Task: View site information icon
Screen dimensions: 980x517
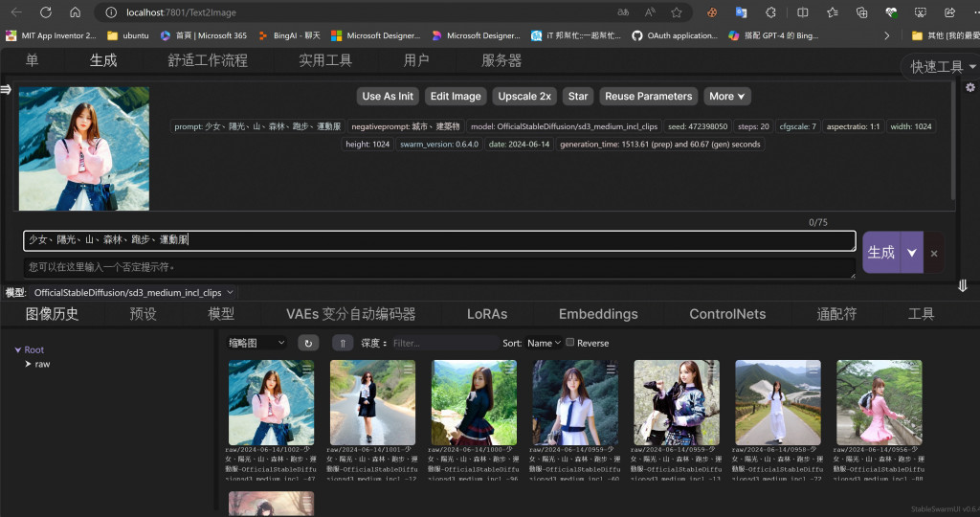Action: point(111,12)
